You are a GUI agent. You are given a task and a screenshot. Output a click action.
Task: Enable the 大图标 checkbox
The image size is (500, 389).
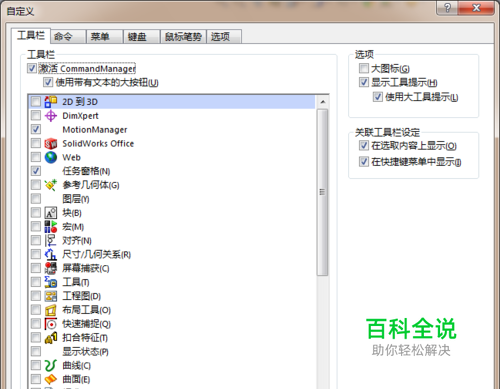[364, 68]
